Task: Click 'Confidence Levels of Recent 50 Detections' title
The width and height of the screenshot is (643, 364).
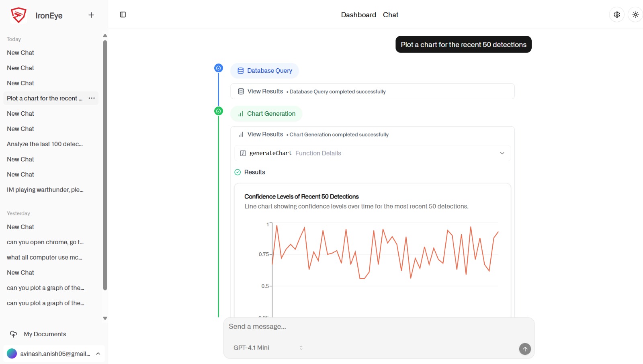Action: coord(301,196)
